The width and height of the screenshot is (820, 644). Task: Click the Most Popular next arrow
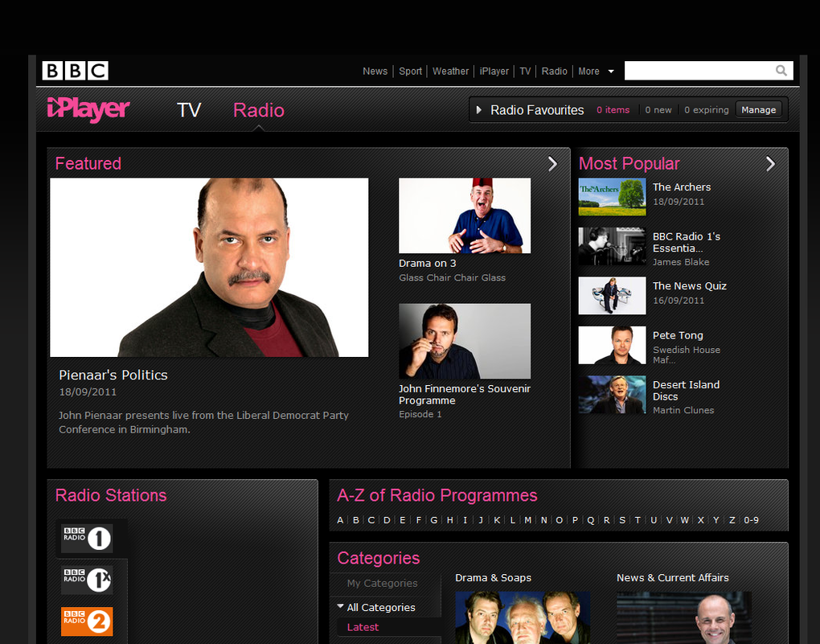pyautogui.click(x=770, y=164)
